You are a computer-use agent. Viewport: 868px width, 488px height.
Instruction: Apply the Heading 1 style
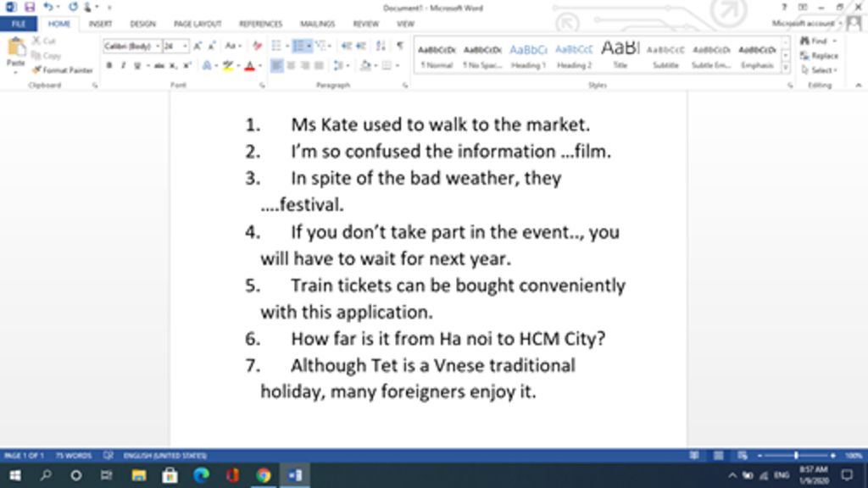528,55
